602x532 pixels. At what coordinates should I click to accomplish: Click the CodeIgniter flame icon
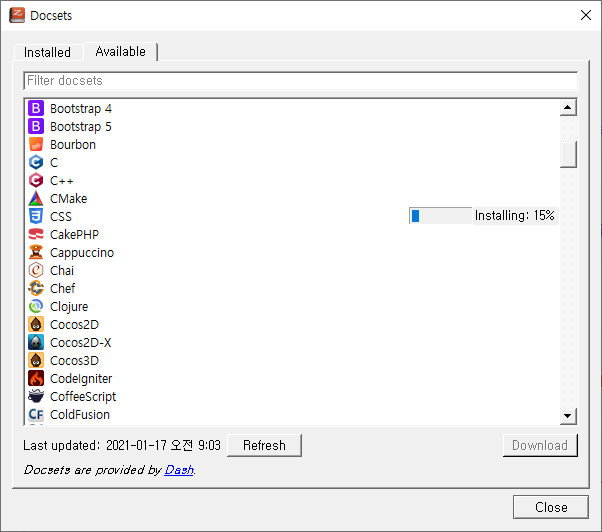pos(36,378)
